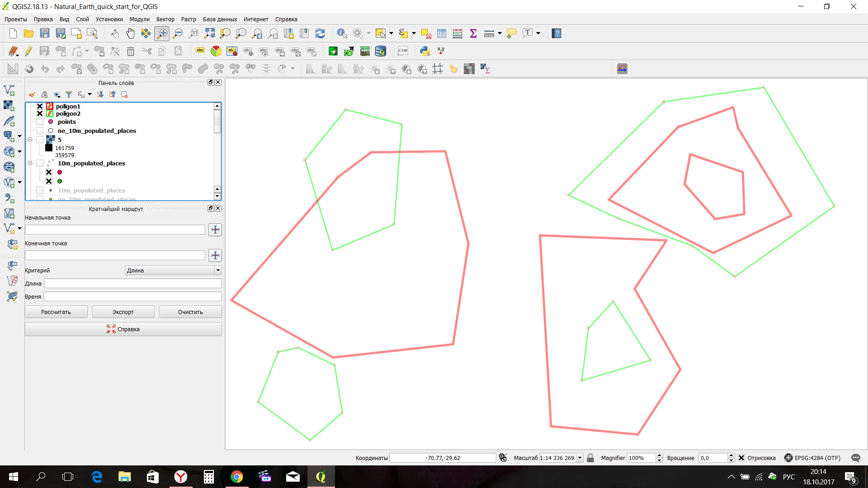
Task: Click the start point picker crosshair button
Action: pos(215,230)
